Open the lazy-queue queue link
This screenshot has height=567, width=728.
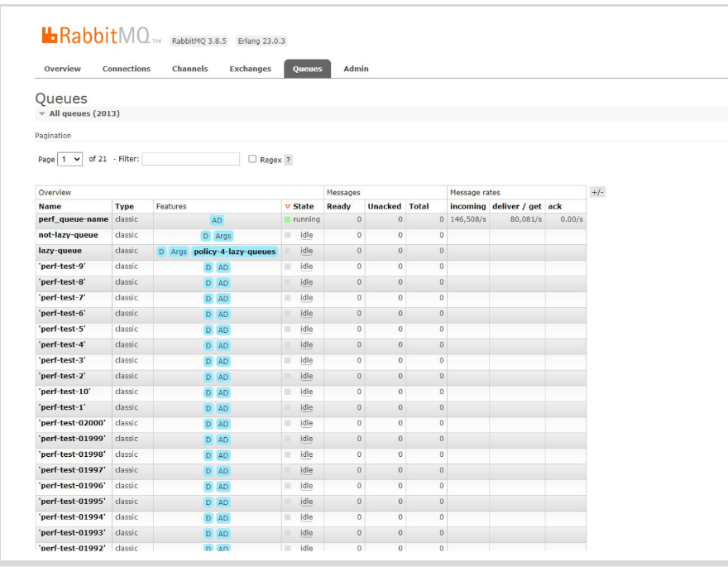click(x=60, y=251)
